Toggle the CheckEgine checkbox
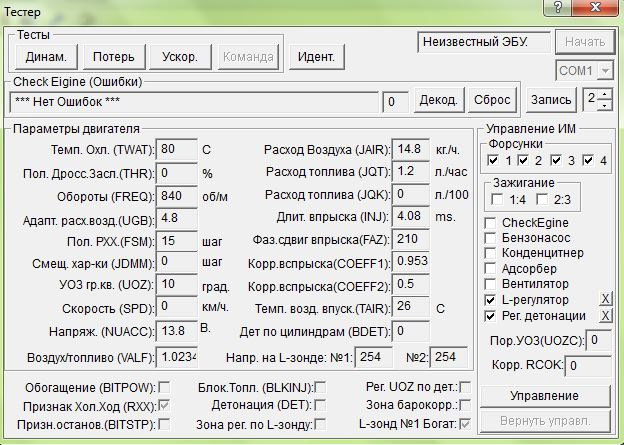This screenshot has width=624, height=445. (490, 223)
